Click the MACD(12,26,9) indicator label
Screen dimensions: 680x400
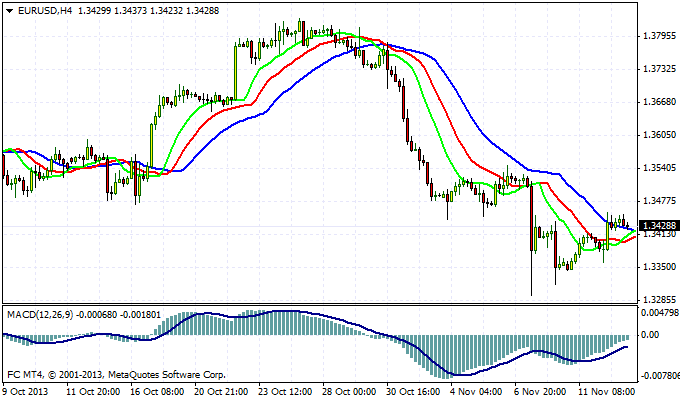point(40,315)
